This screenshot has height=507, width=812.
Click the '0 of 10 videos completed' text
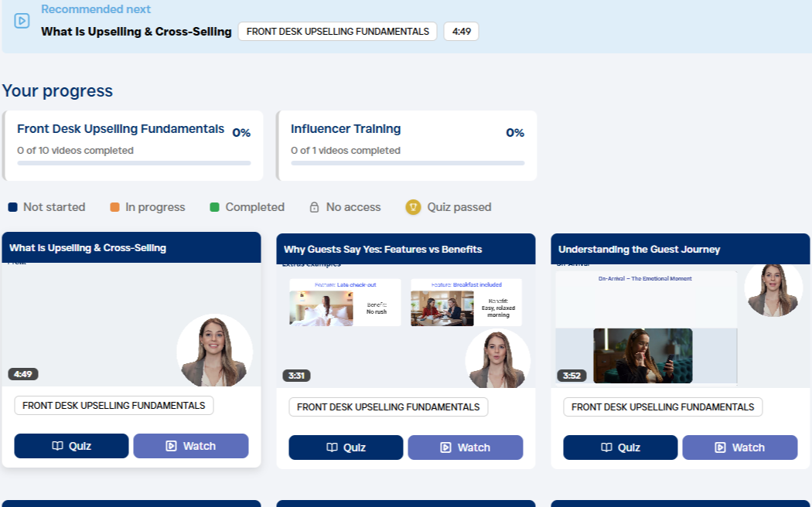75,151
